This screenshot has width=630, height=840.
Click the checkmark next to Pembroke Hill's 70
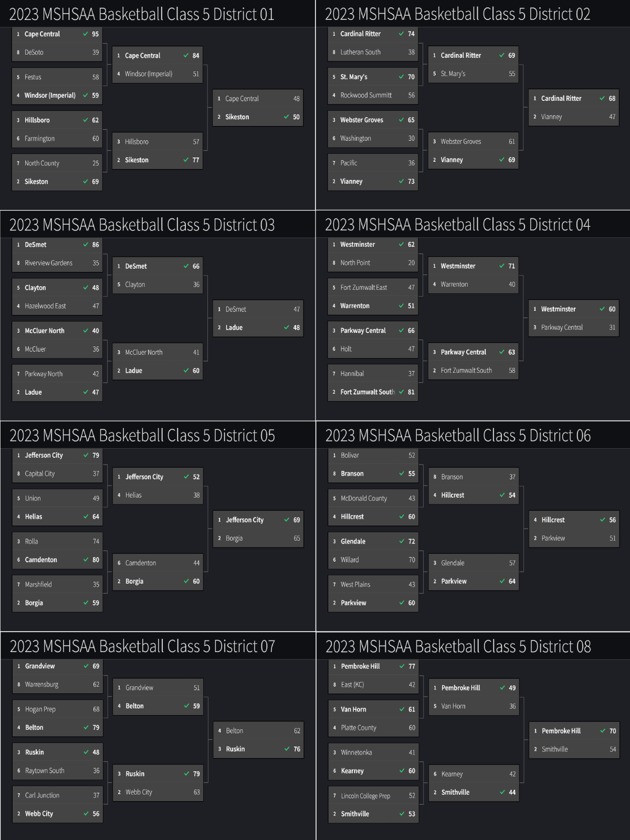[x=603, y=731]
